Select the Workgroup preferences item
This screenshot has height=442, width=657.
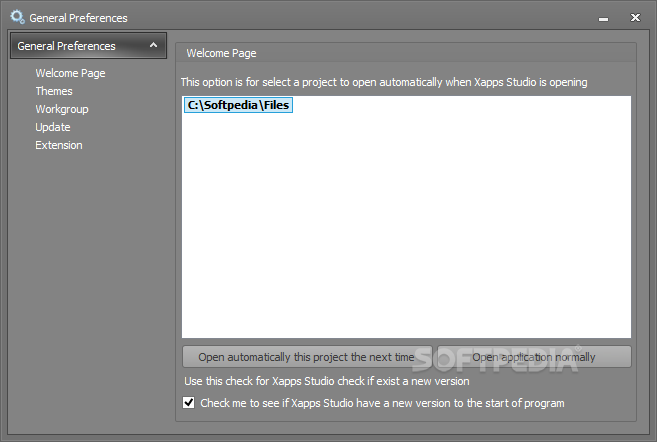point(62,109)
